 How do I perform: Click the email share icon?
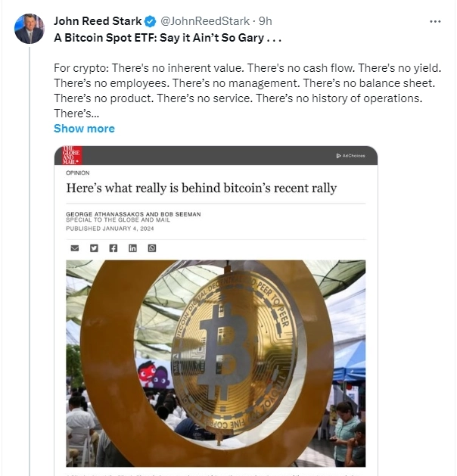click(74, 248)
